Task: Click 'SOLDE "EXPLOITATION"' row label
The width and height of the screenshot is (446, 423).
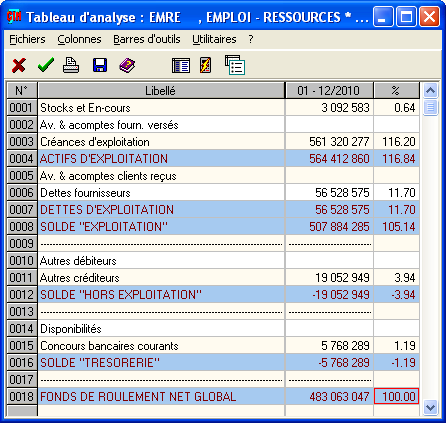Action: click(104, 227)
